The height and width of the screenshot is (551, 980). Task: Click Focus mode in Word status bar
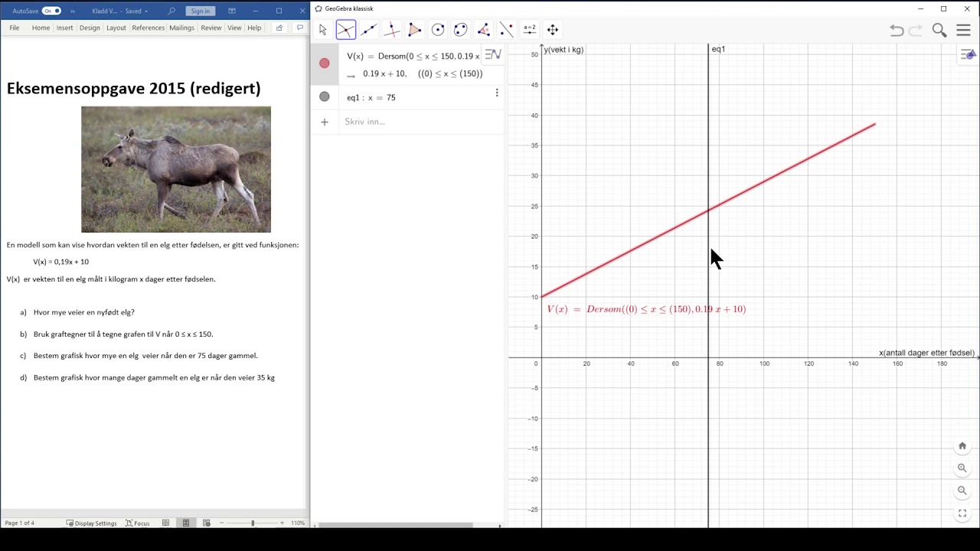coord(138,523)
